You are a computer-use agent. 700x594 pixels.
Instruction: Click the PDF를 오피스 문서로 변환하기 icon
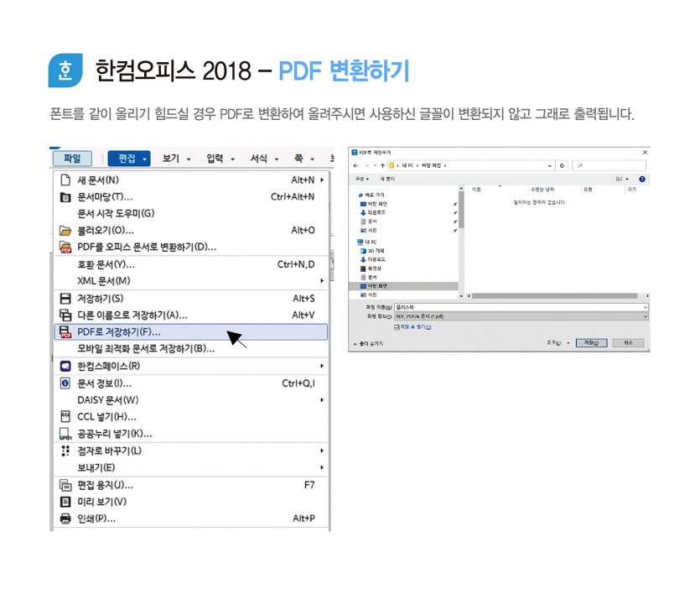point(65,247)
